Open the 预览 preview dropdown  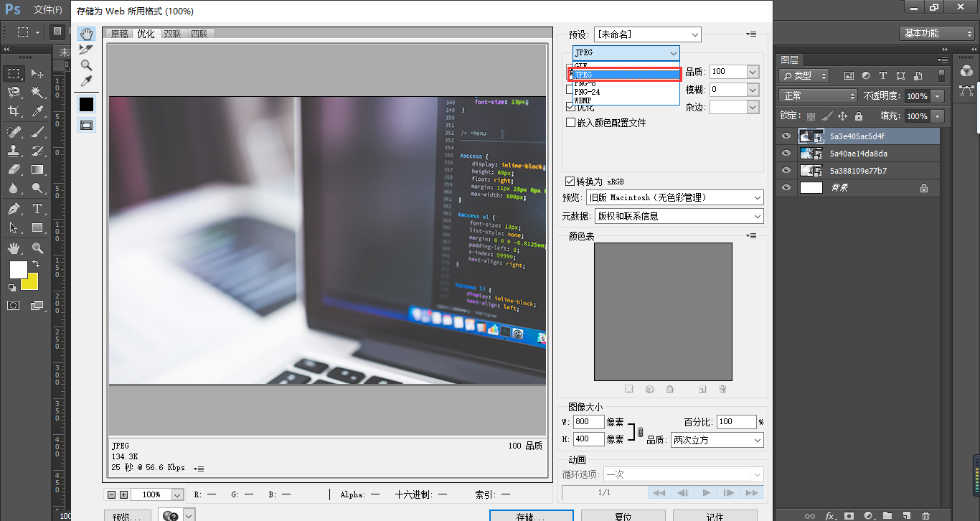(674, 197)
